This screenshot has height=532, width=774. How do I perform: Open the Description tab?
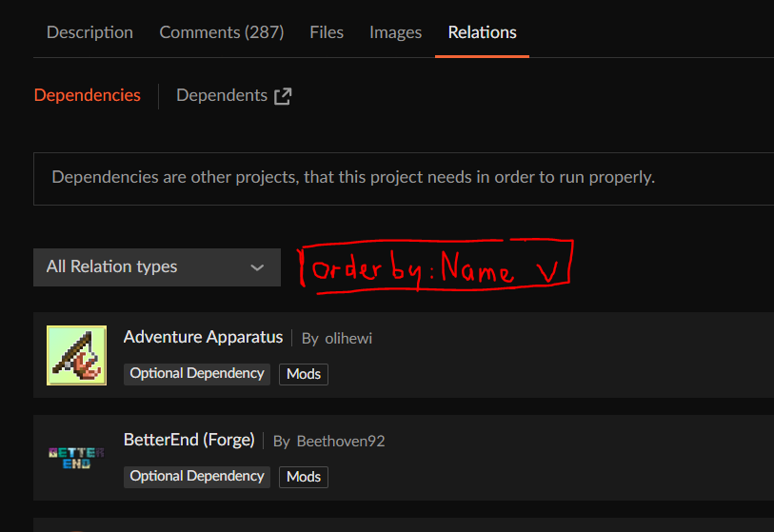click(x=89, y=32)
